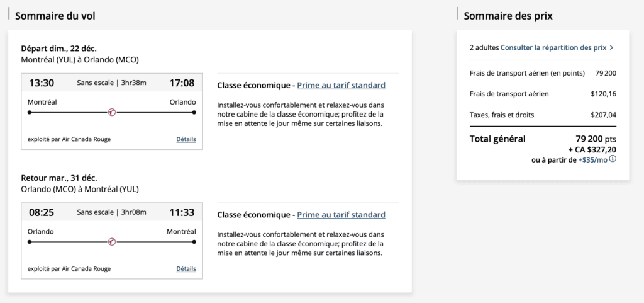This screenshot has height=303, width=644.
Task: Show Détails for the 08:25 Orlando departure
Action: click(x=186, y=268)
